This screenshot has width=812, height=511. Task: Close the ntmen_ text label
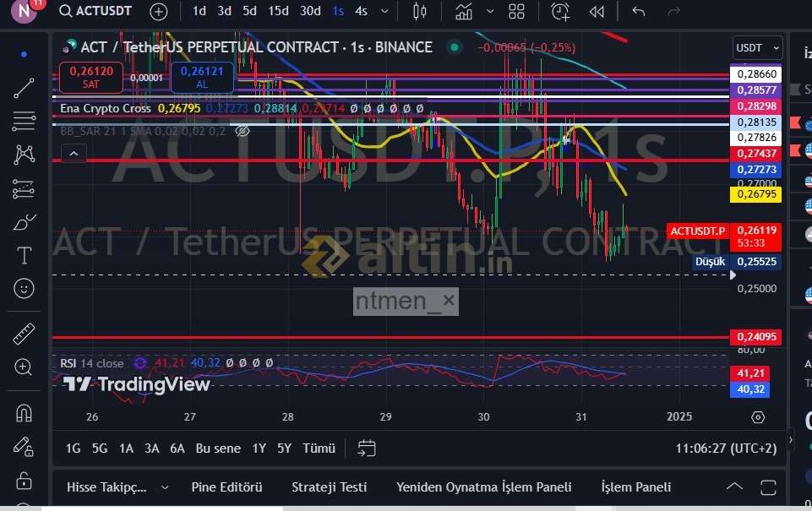tap(449, 300)
